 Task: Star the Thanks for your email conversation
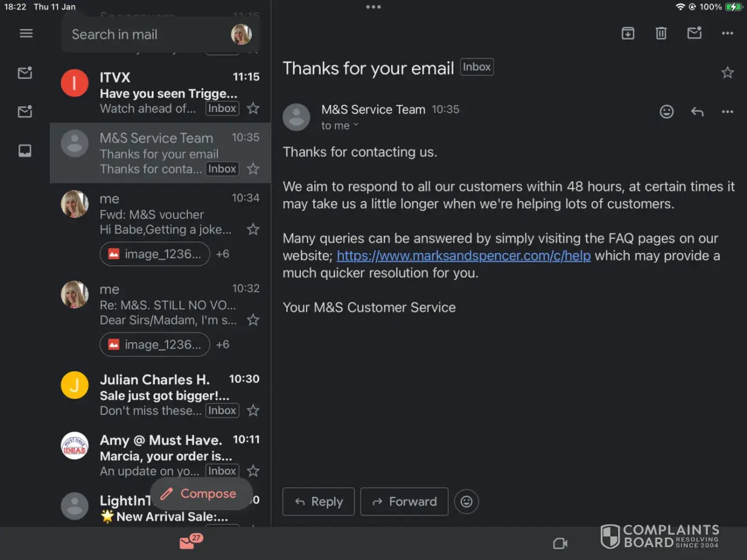pos(727,72)
